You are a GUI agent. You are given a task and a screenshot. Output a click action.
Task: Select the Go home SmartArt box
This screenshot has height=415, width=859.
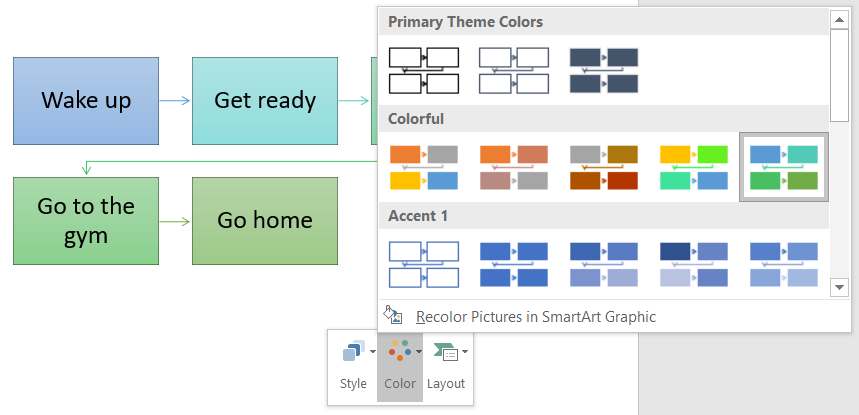click(265, 221)
